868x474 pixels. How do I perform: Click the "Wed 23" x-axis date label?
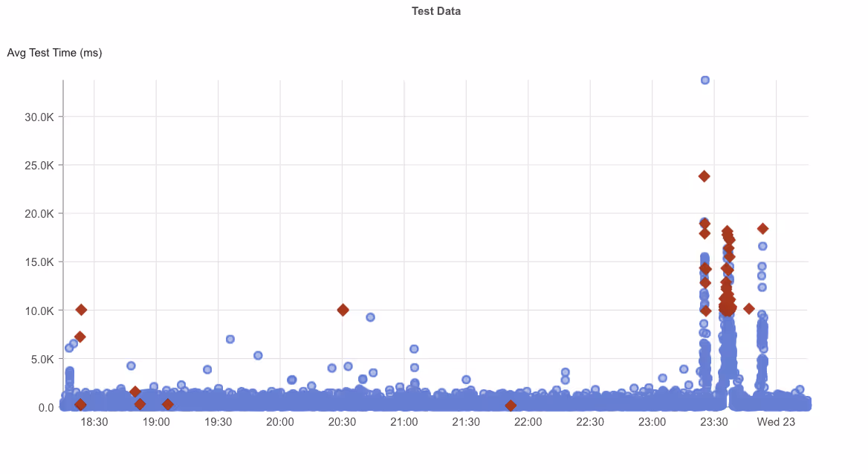pos(776,422)
